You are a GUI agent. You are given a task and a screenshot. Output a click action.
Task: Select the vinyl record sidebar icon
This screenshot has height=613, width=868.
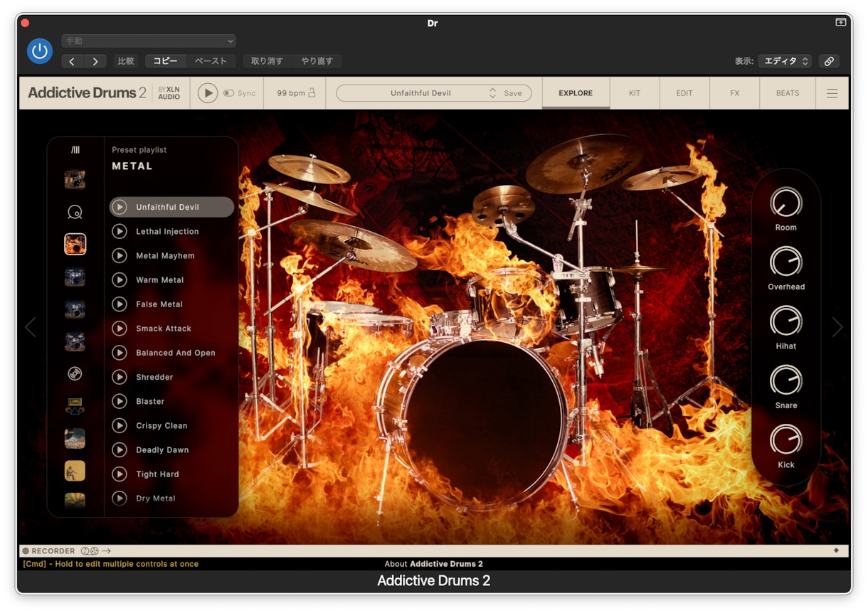[75, 373]
